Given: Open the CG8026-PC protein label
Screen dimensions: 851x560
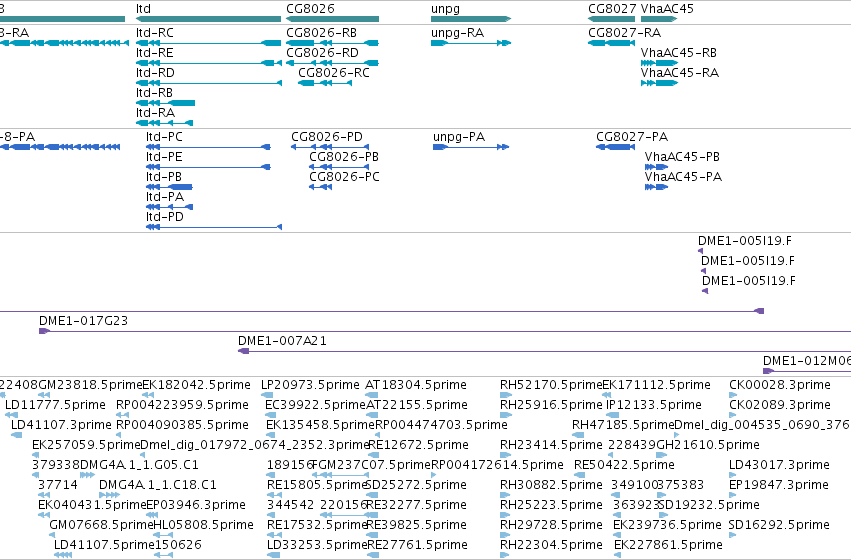Looking at the screenshot, I should pos(344,177).
